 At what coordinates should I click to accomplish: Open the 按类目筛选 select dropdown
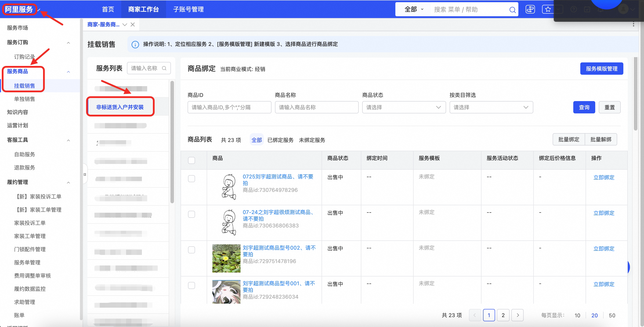click(491, 107)
